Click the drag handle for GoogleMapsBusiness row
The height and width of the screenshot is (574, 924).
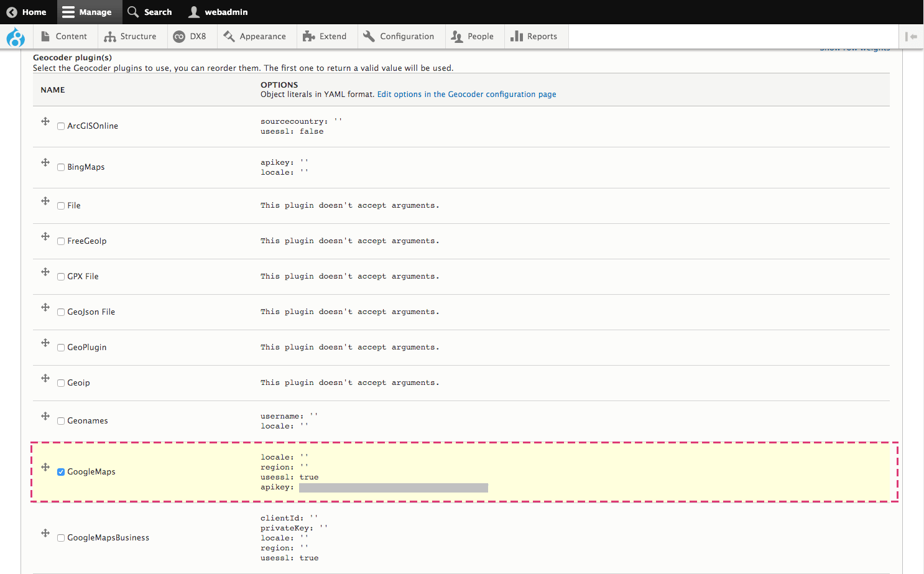(x=45, y=533)
